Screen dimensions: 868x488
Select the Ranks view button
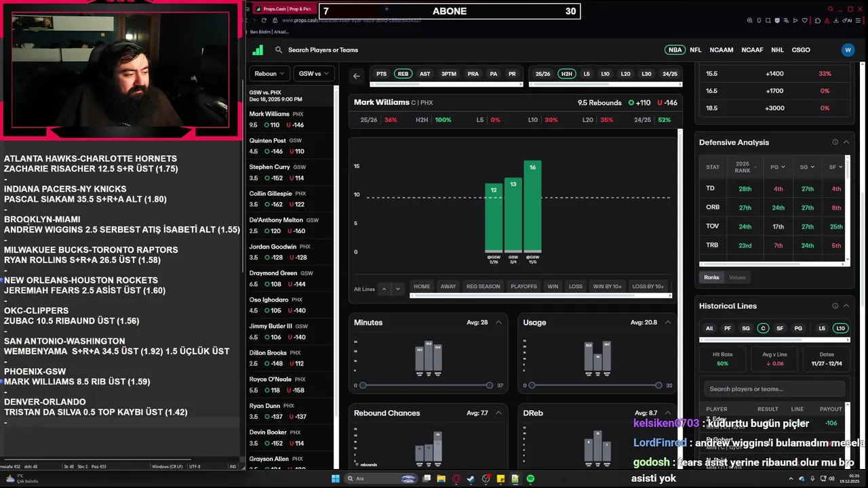(711, 277)
